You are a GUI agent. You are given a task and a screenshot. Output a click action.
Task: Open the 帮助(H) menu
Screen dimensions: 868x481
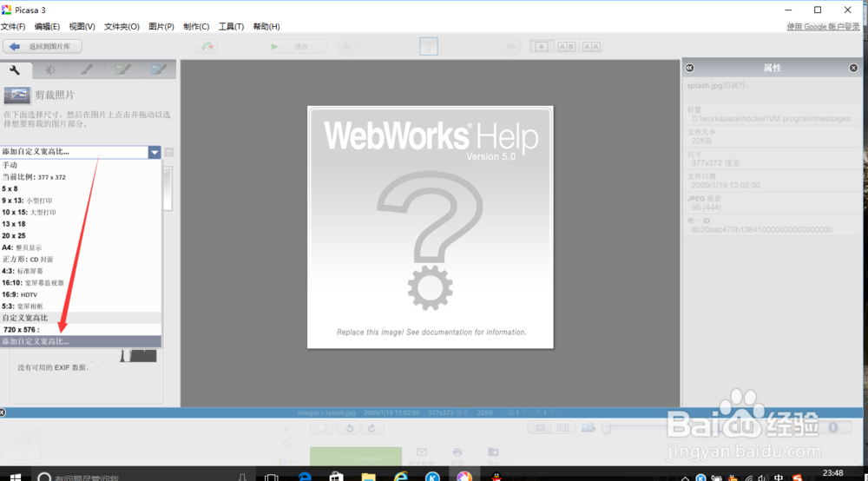(266, 27)
